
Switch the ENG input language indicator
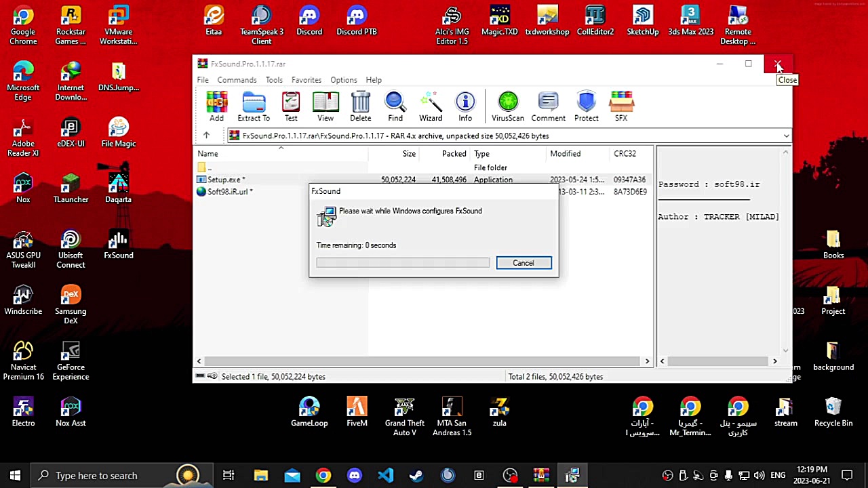click(x=778, y=475)
